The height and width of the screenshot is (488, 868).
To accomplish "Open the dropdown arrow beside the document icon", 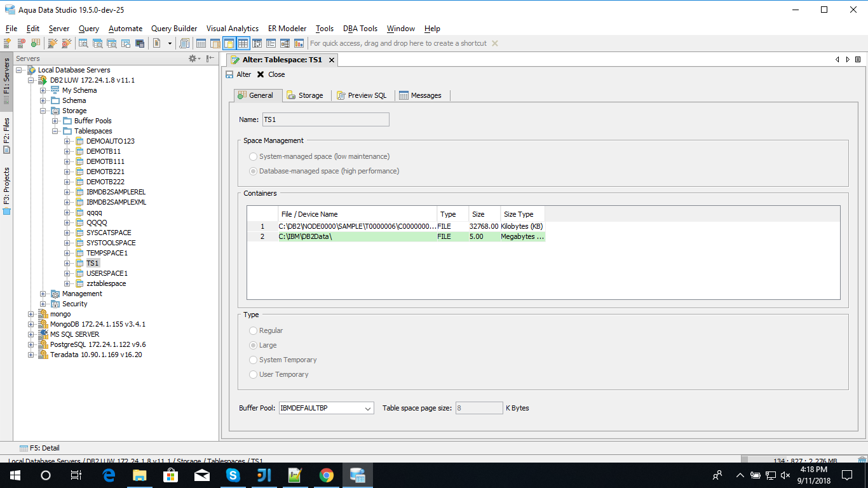I will click(x=170, y=43).
